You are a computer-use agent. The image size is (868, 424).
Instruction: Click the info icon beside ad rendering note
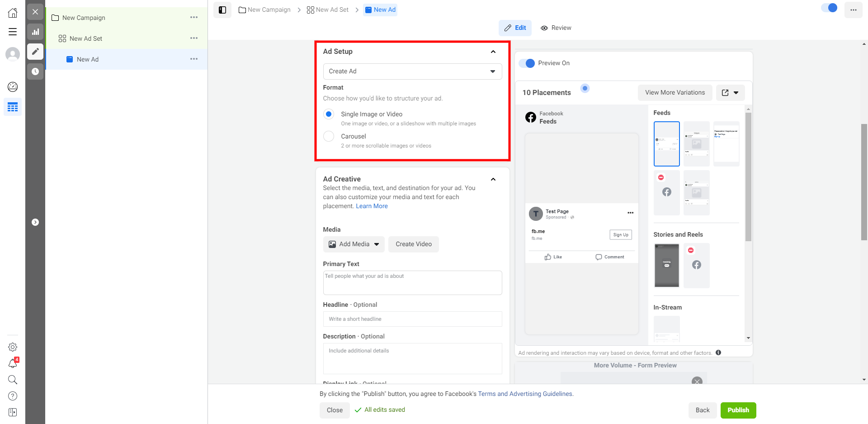pos(718,353)
